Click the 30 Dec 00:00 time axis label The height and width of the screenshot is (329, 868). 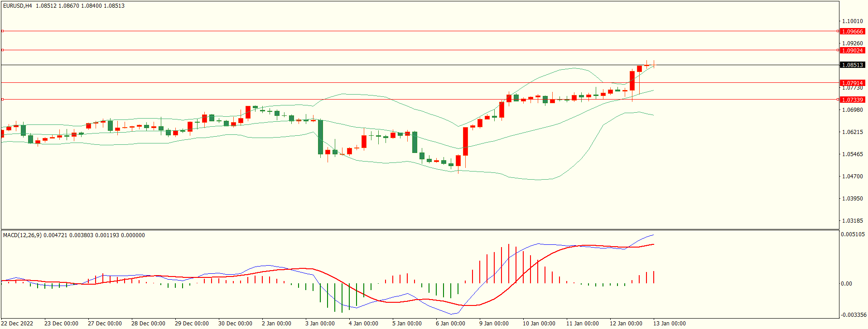235,324
